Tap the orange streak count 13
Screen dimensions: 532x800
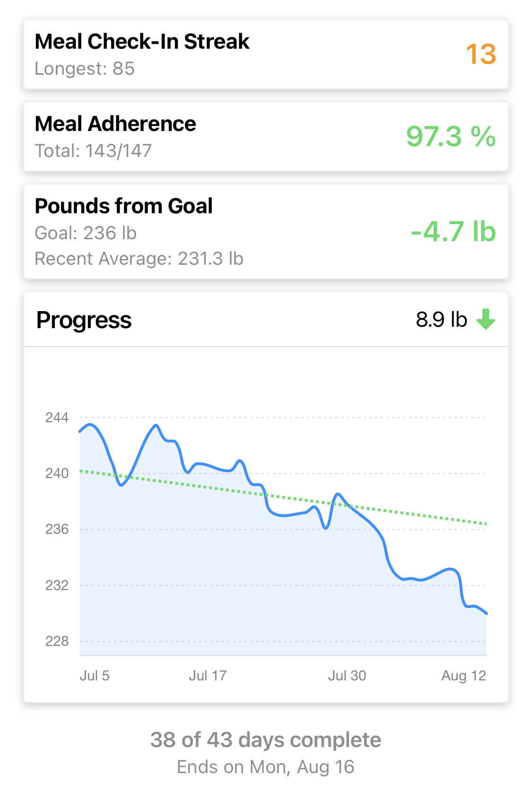tap(480, 54)
